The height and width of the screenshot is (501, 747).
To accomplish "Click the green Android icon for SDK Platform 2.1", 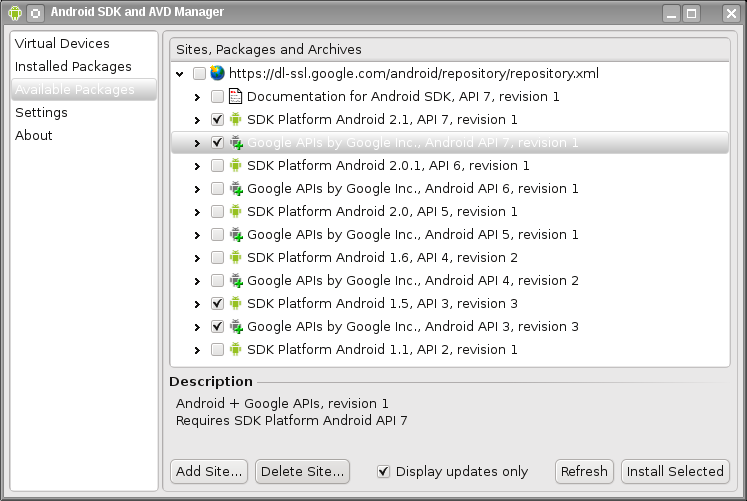I will [x=235, y=119].
